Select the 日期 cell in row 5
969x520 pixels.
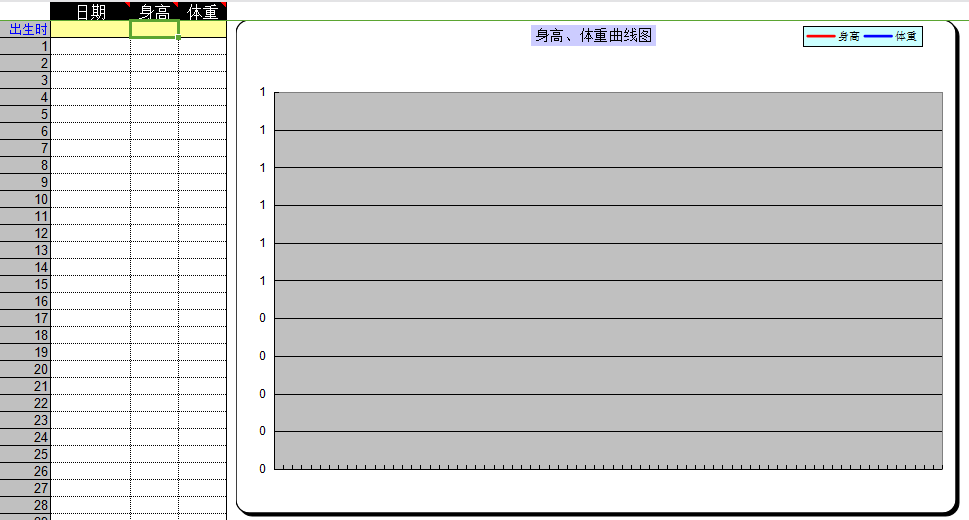(90, 114)
